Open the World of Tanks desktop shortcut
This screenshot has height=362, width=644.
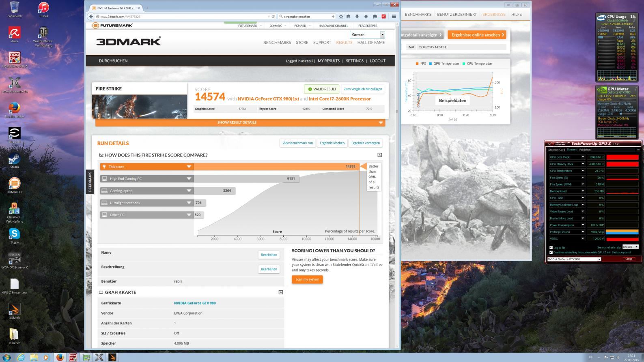point(43,36)
